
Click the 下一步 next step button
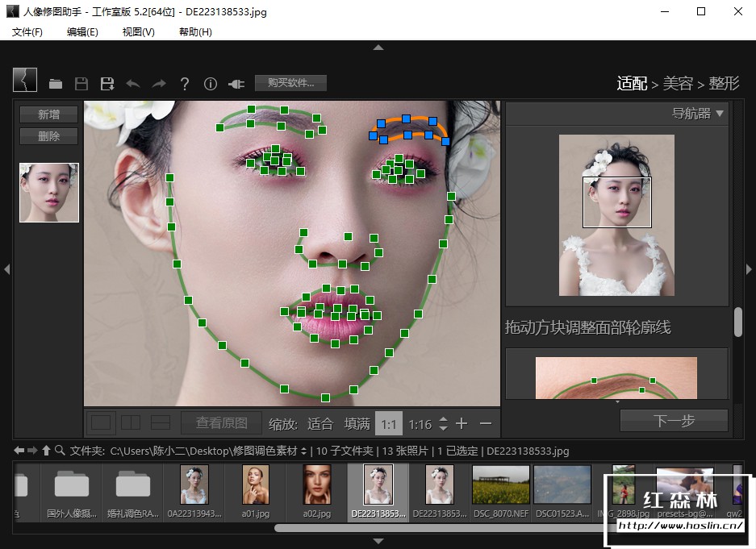pos(674,420)
